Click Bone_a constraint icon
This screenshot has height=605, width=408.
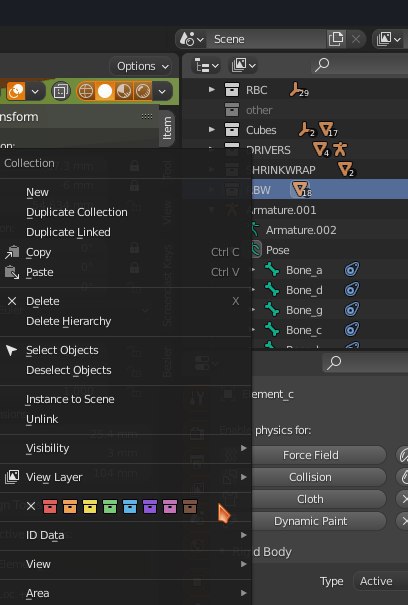tap(352, 270)
